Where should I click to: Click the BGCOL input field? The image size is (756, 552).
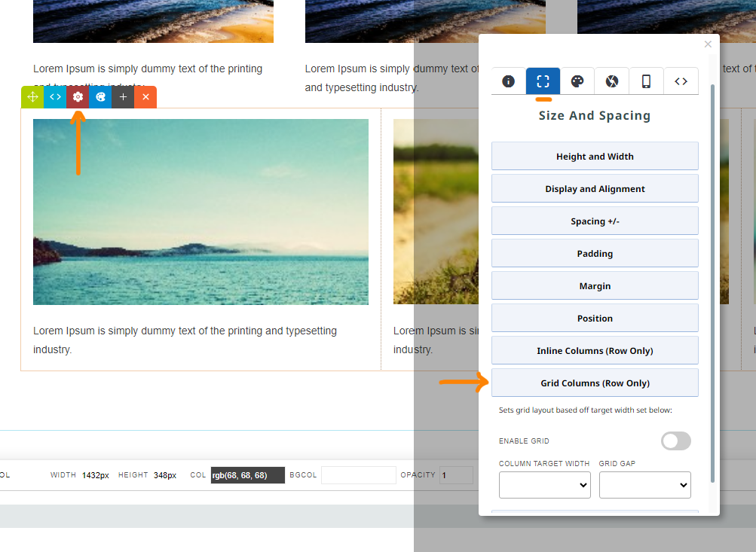pos(358,475)
